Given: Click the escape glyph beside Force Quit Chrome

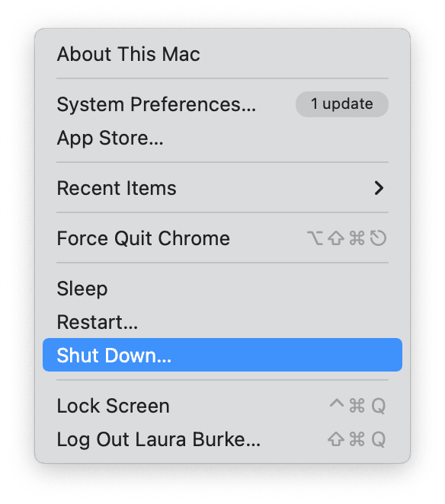Looking at the screenshot, I should pos(378,238).
